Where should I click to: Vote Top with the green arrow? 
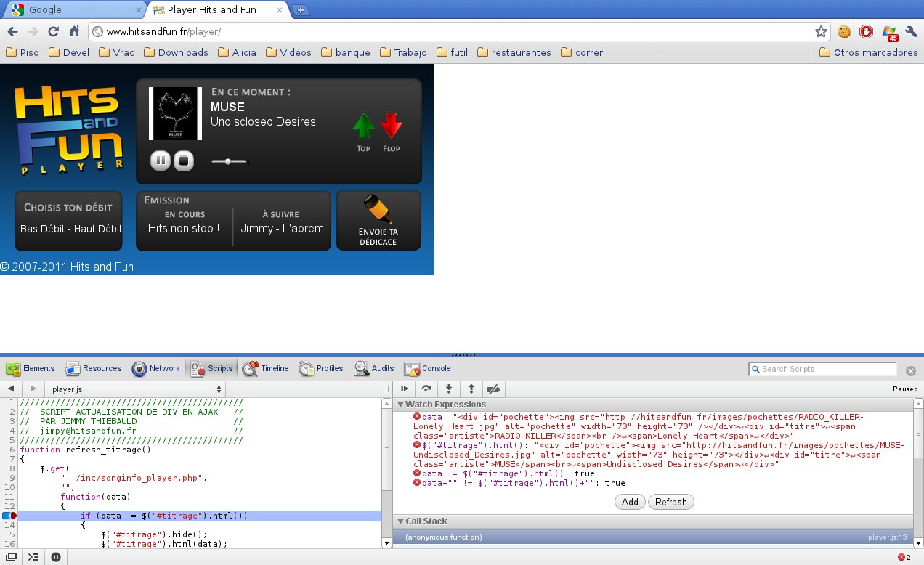click(x=364, y=126)
